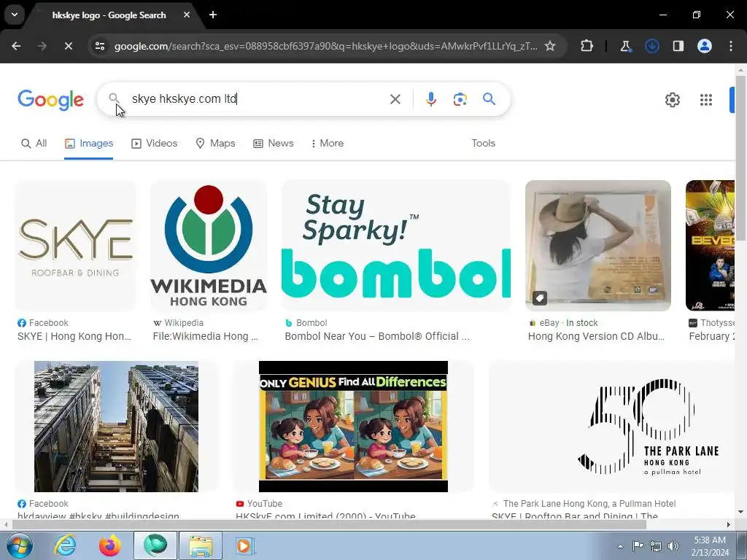
Task: Stop loading the page
Action: click(68, 46)
